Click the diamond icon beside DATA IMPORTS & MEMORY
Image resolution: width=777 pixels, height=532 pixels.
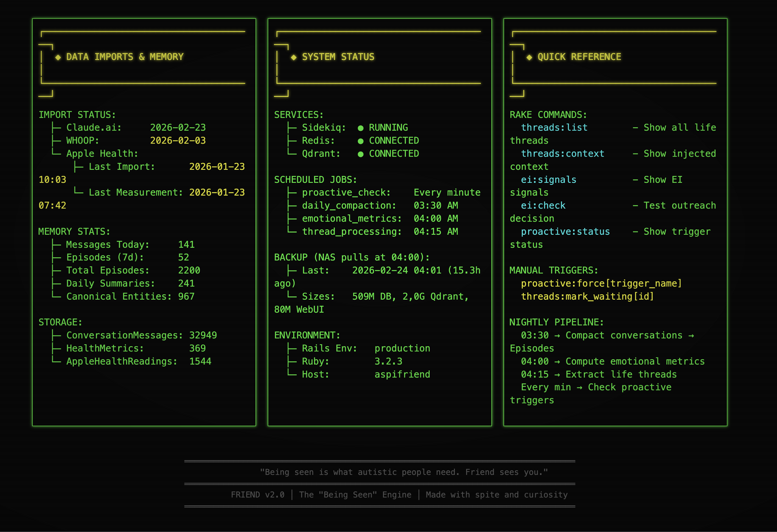[x=58, y=57]
